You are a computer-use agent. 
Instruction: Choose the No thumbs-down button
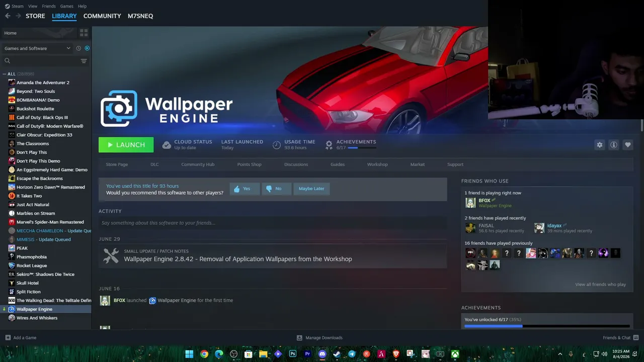[x=276, y=189]
